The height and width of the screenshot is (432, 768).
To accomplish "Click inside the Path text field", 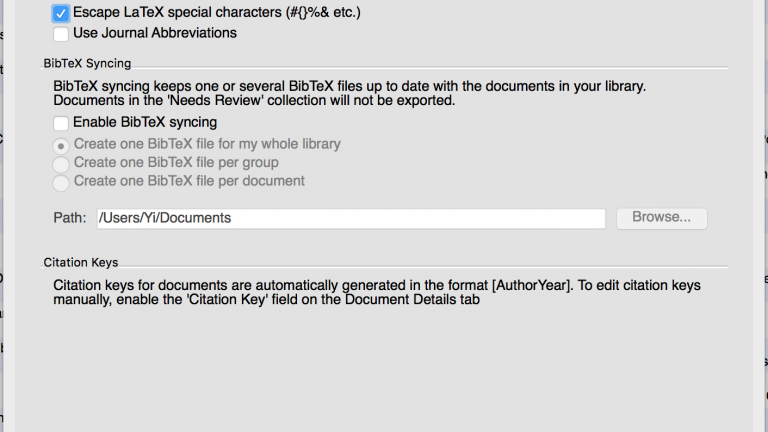I will 351,218.
